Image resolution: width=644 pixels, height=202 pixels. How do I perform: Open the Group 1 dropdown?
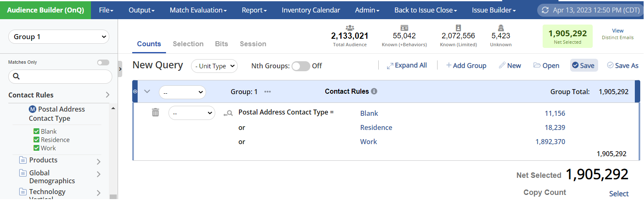coord(58,37)
